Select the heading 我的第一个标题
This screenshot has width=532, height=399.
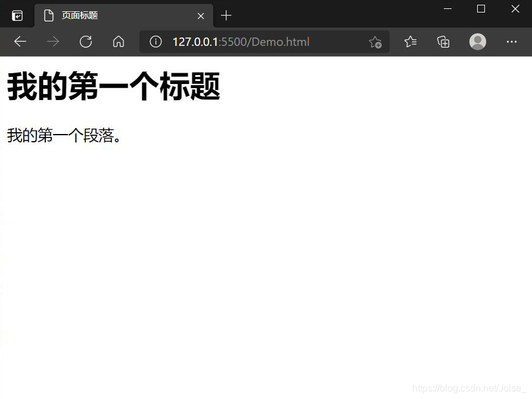(113, 86)
